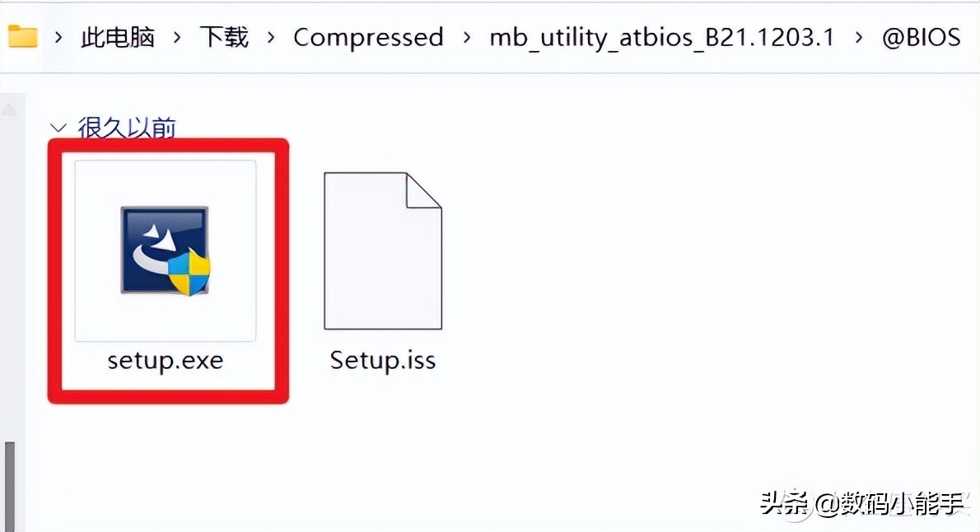Open the mb_utility_atbios_B21.1203.1 breadcrumb
Image resolution: width=980 pixels, height=532 pixels.
662,37
